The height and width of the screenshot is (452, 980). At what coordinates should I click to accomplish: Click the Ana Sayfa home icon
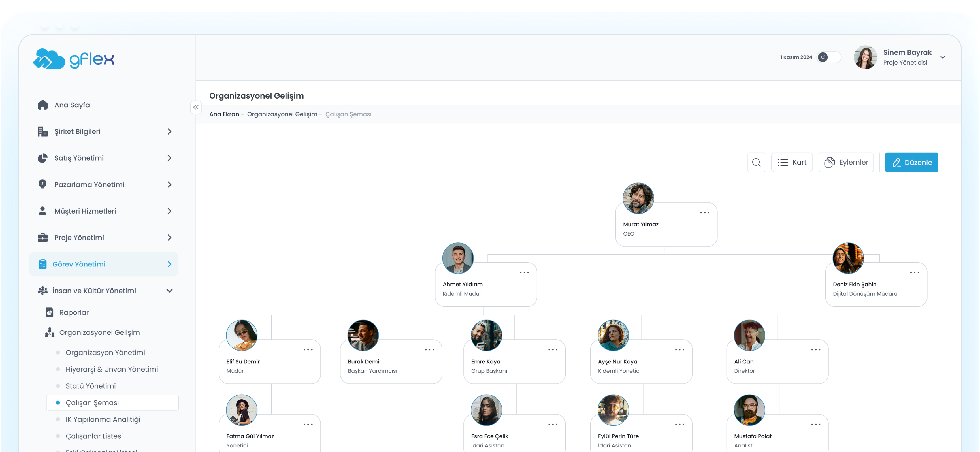tap(42, 105)
